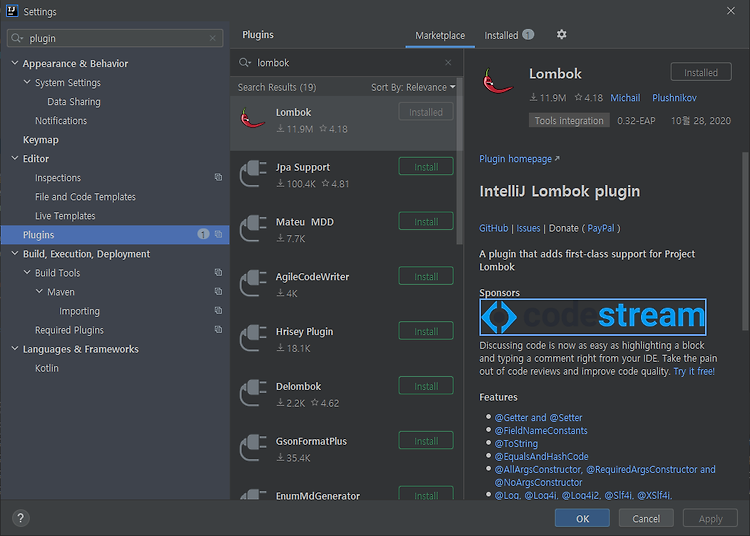Click the project-level icon beside Maven
The width and height of the screenshot is (750, 536).
(x=219, y=292)
